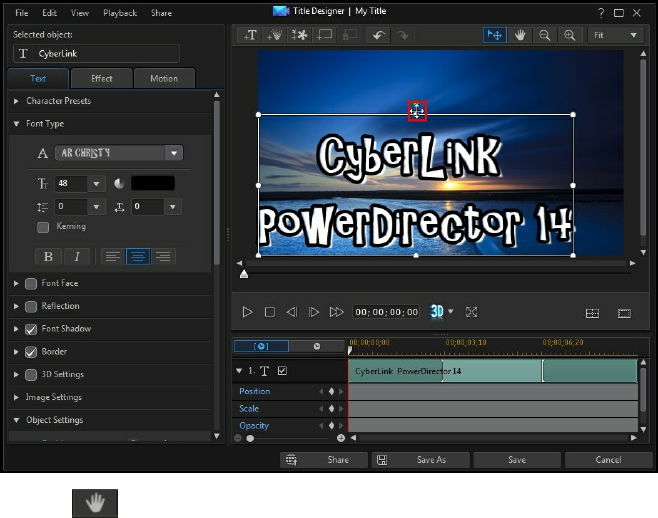The height and width of the screenshot is (518, 658).
Task: Select the hand pan tool in toolbar
Action: coord(520,35)
